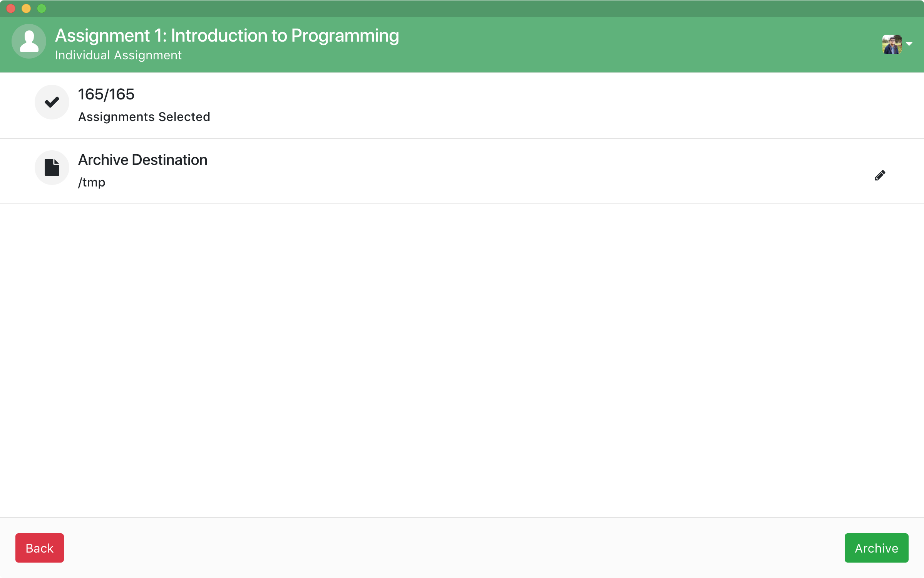Viewport: 924px width, 578px height.
Task: Toggle the assignment selection checkmark circle
Action: pos(52,102)
